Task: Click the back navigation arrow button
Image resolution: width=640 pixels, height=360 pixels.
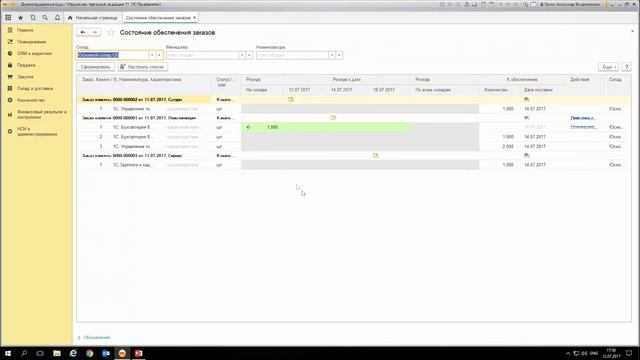Action: point(82,32)
